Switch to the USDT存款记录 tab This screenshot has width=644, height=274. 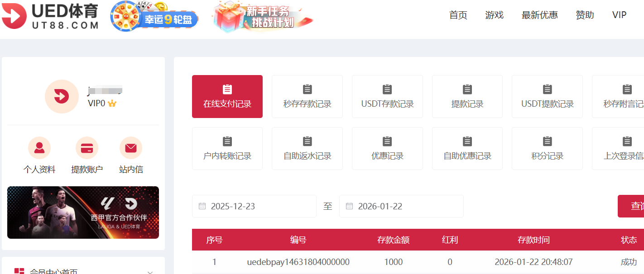tap(387, 96)
